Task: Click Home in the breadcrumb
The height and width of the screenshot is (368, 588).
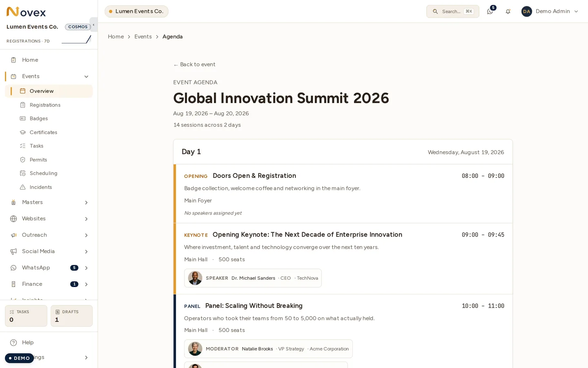Action: (x=116, y=37)
